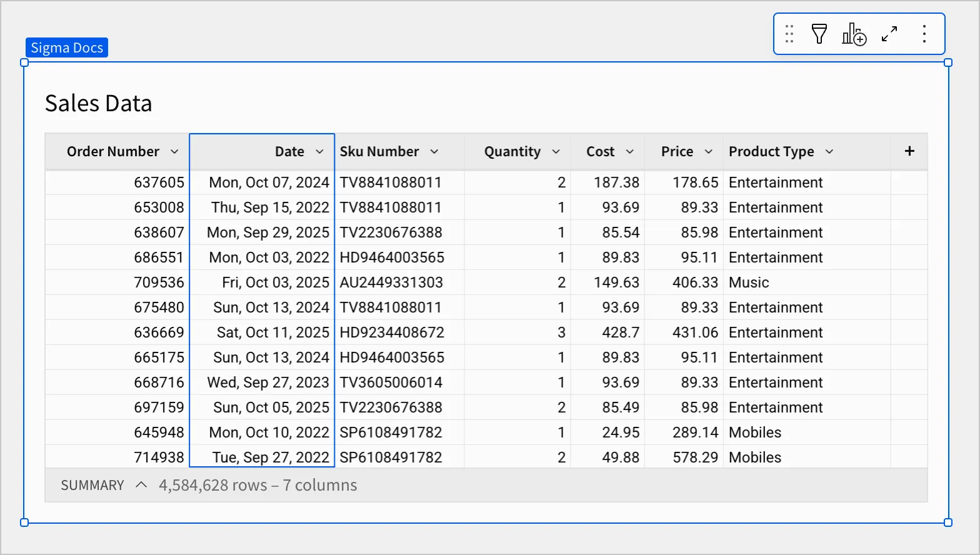980x555 pixels.
Task: Click the Sigma Docs tag label
Action: [x=67, y=47]
